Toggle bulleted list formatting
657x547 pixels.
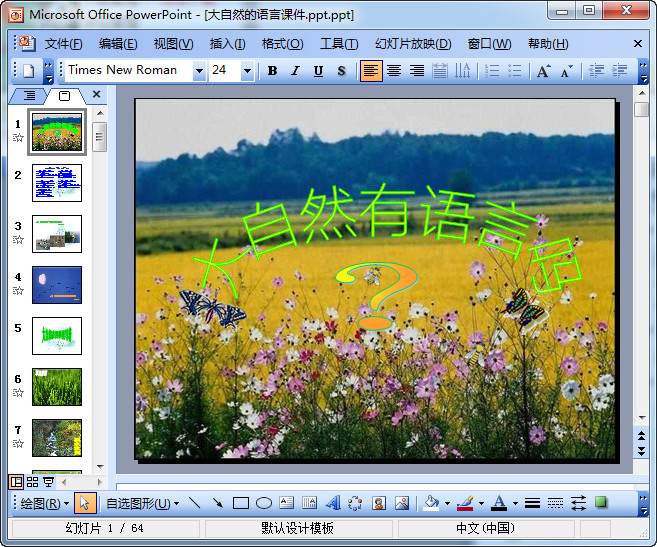click(515, 71)
